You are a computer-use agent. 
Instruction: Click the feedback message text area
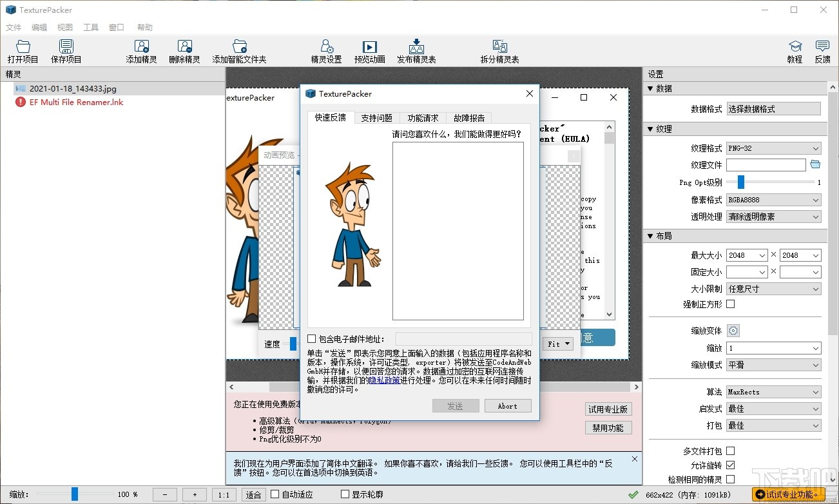click(458, 231)
